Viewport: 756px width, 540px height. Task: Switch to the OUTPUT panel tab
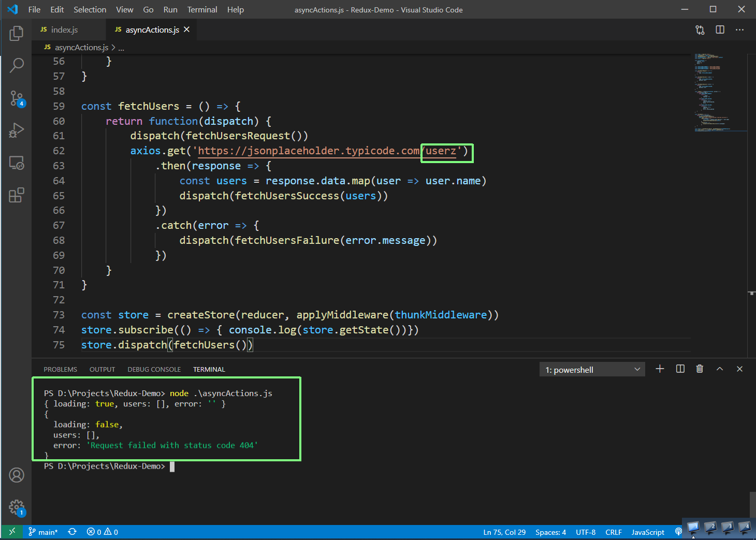point(102,369)
